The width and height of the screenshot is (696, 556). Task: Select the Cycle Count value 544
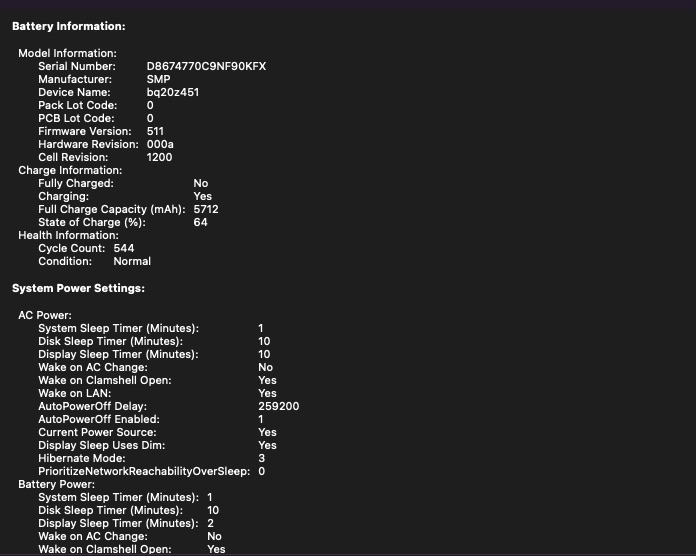(x=124, y=248)
